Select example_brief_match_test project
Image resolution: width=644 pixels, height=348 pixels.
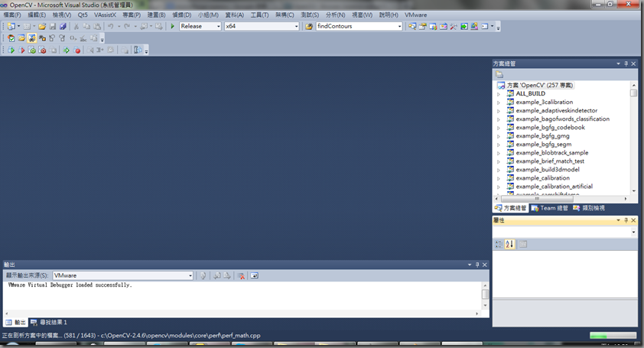[x=550, y=161]
